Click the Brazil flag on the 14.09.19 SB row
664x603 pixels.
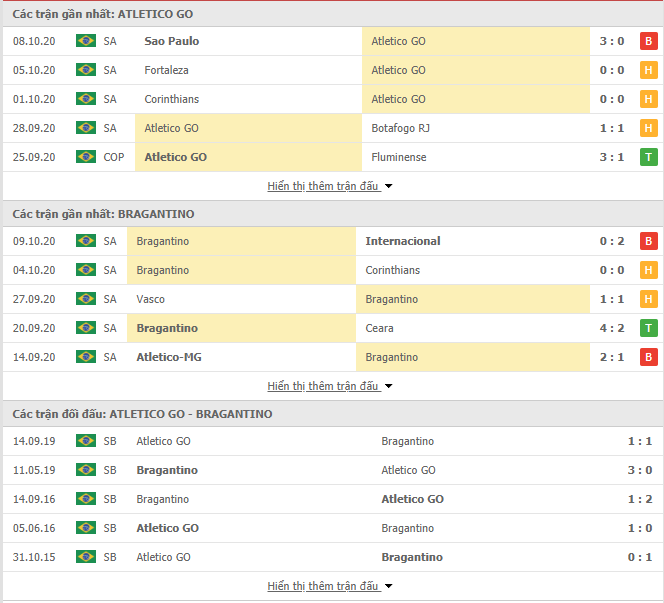point(86,441)
